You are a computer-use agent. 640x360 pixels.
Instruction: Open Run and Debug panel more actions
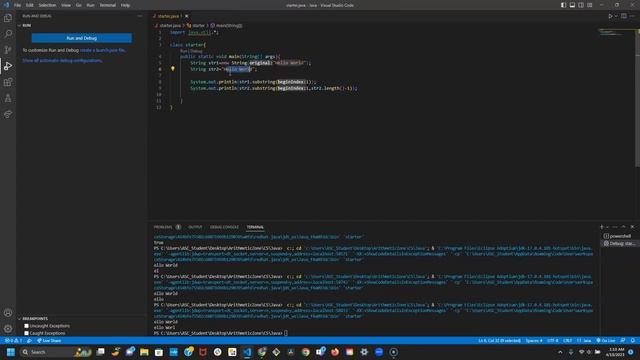click(x=140, y=16)
